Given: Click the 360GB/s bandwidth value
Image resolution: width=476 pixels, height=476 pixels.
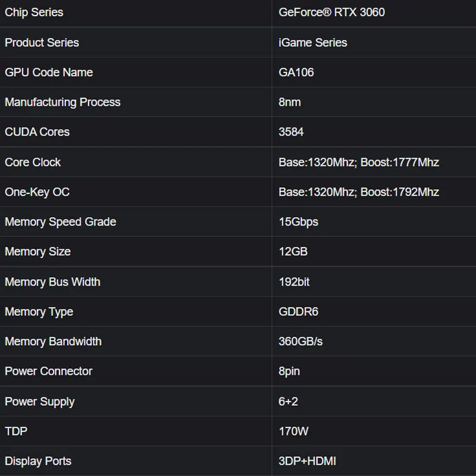Looking at the screenshot, I should click(300, 342).
